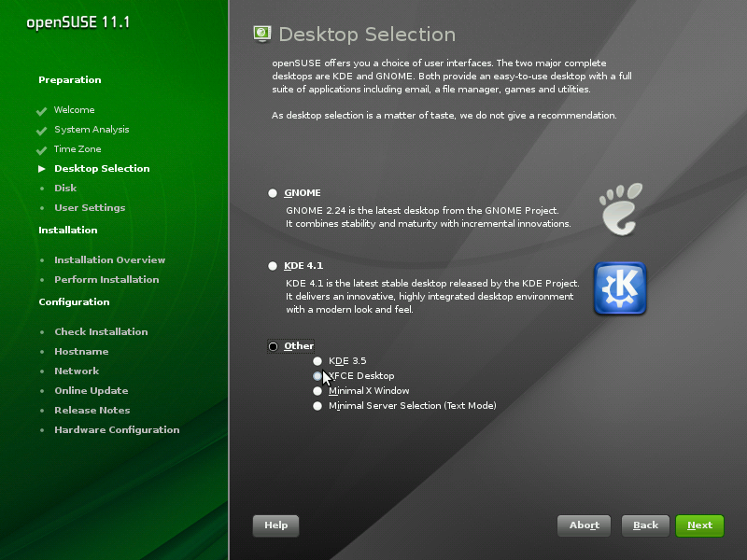747x560 pixels.
Task: Click the checkmark beside Time Zone
Action: [x=41, y=150]
